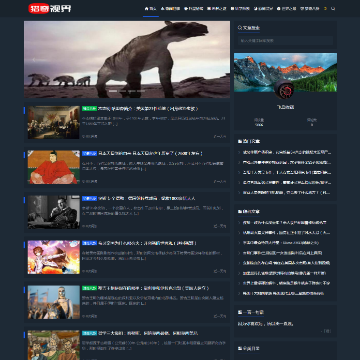Viewport: 360px width, 360px height.
Task: Open the article title beside the anime thumbnail
Action: (x=147, y=243)
